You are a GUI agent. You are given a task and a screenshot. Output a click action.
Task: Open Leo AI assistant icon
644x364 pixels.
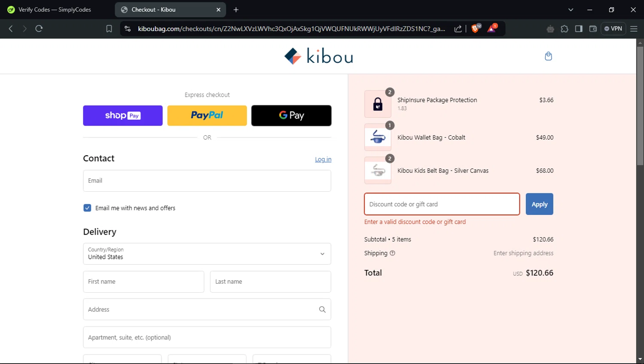(550, 29)
